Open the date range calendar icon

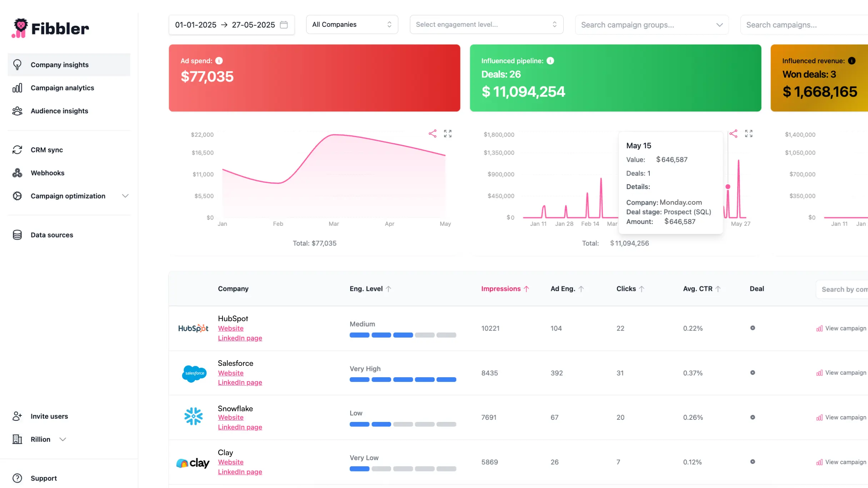[x=284, y=25]
